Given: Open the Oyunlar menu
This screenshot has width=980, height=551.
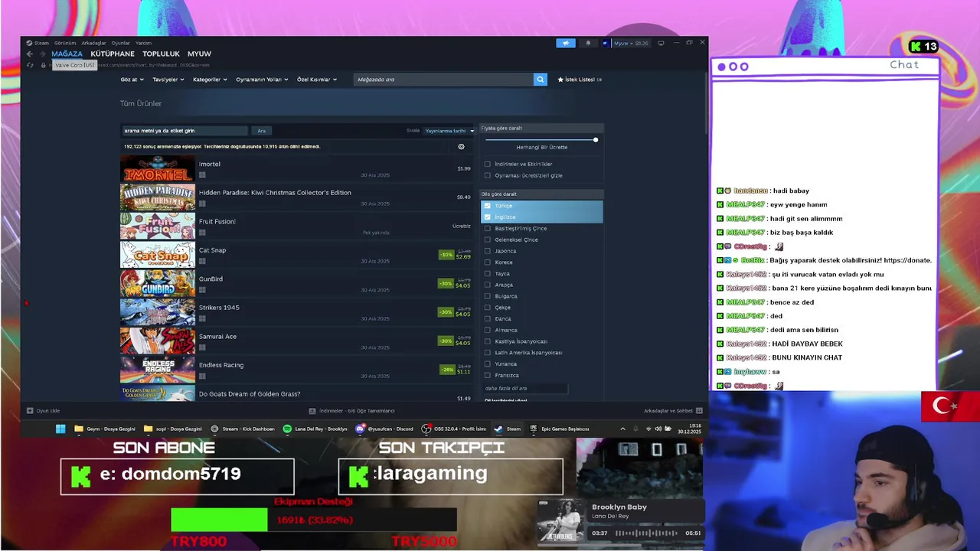Looking at the screenshot, I should (121, 43).
